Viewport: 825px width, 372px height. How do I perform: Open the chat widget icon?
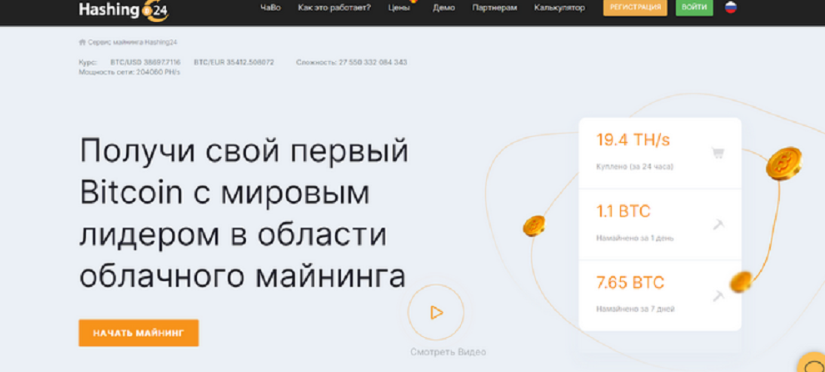click(x=813, y=363)
